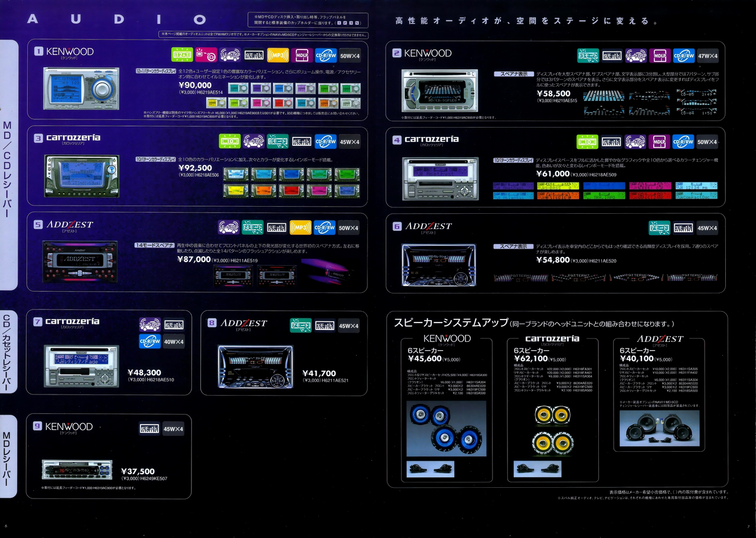This screenshot has height=538, width=756.
Task: Click the teal mode badge on Addzest item 8
Action: click(301, 325)
